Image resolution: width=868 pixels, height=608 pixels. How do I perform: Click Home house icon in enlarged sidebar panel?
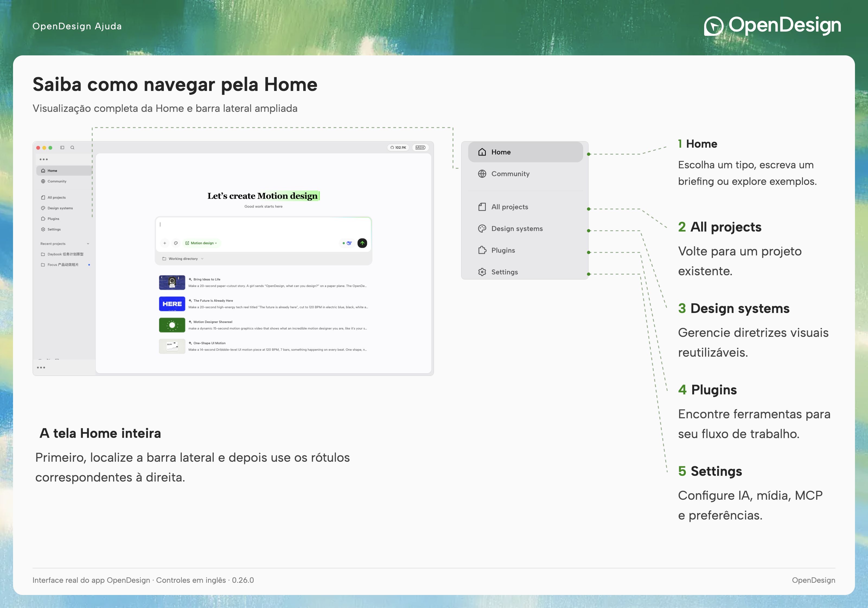coord(482,152)
